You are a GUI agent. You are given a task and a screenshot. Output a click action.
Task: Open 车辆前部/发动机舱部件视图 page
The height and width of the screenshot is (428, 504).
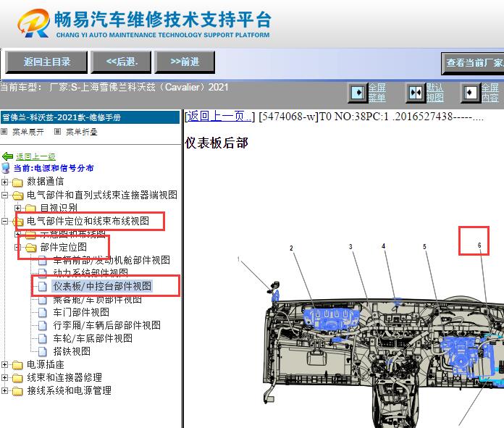pyautogui.click(x=112, y=260)
